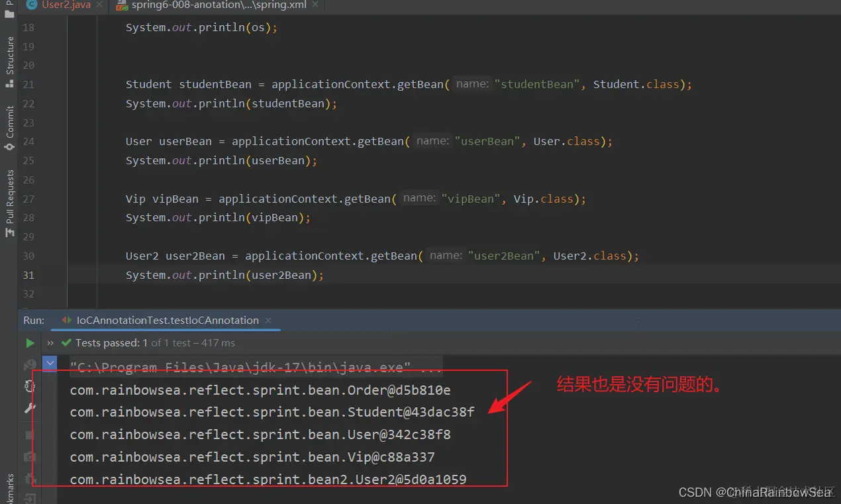
Task: Click System.out.println(userBean) line
Action: pyautogui.click(x=221, y=161)
